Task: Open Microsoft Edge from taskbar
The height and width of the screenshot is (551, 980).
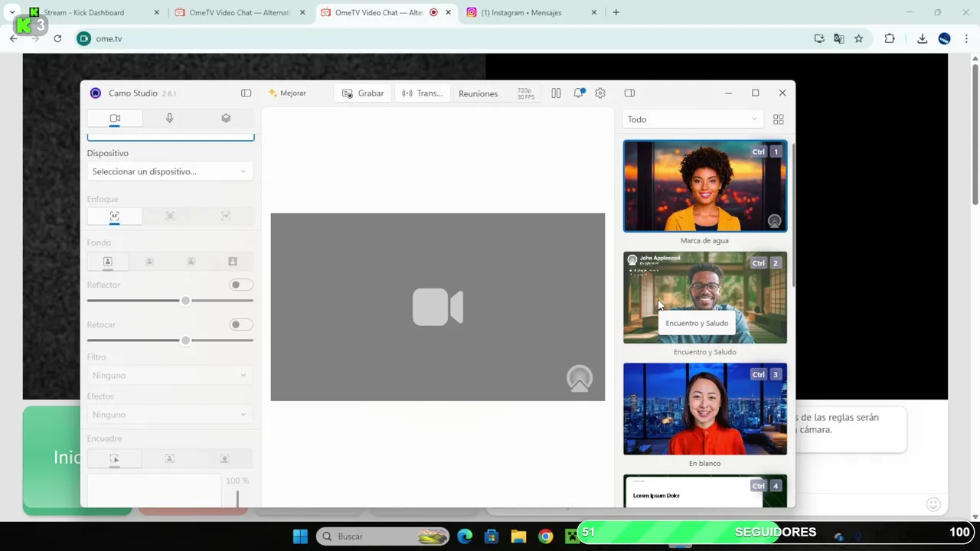Action: tap(465, 536)
